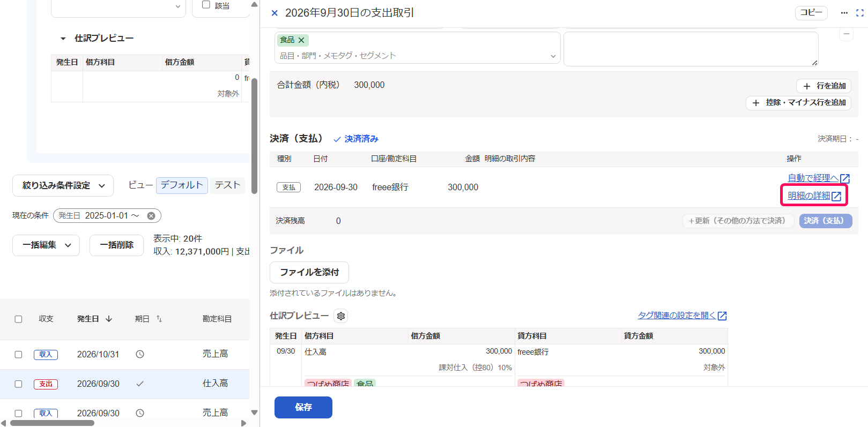This screenshot has width=868, height=427.
Task: Click the 勘定科目 column header
Action: pyautogui.click(x=217, y=319)
